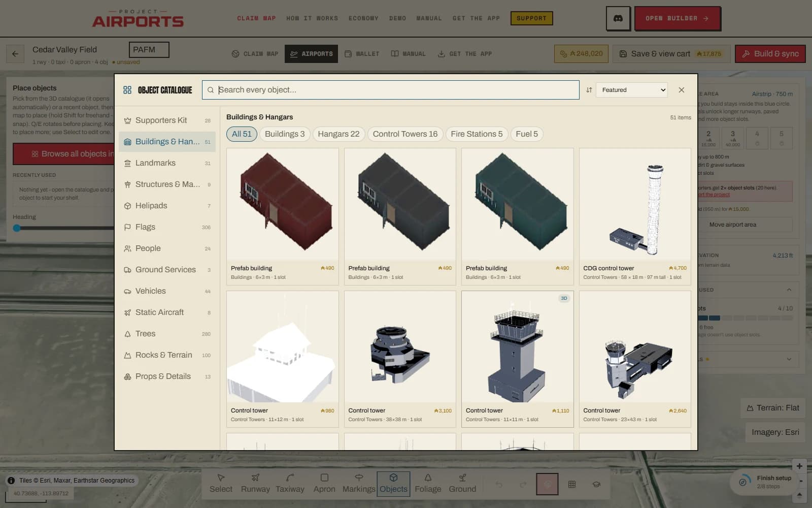Change Imagery: Esri source
The width and height of the screenshot is (812, 508).
pyautogui.click(x=775, y=432)
